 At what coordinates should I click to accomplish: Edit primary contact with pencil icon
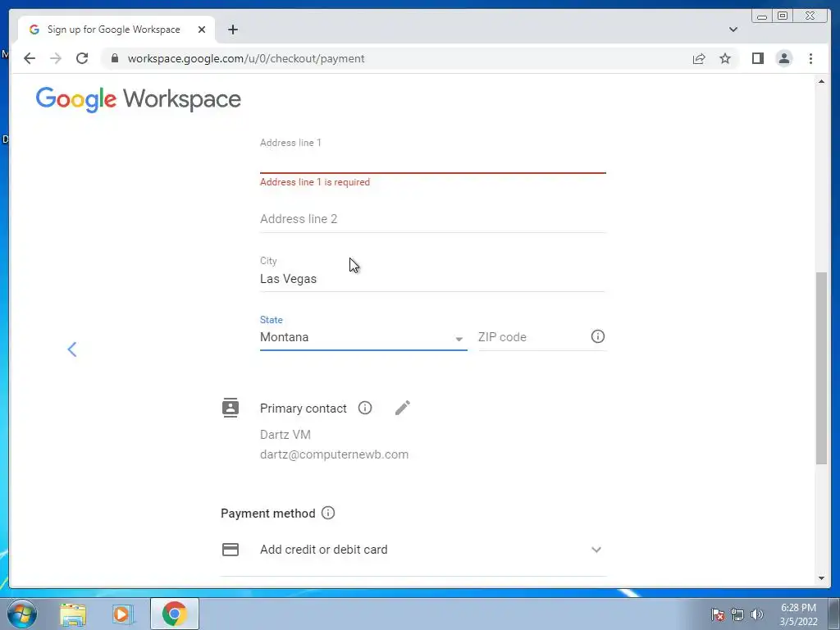(402, 408)
